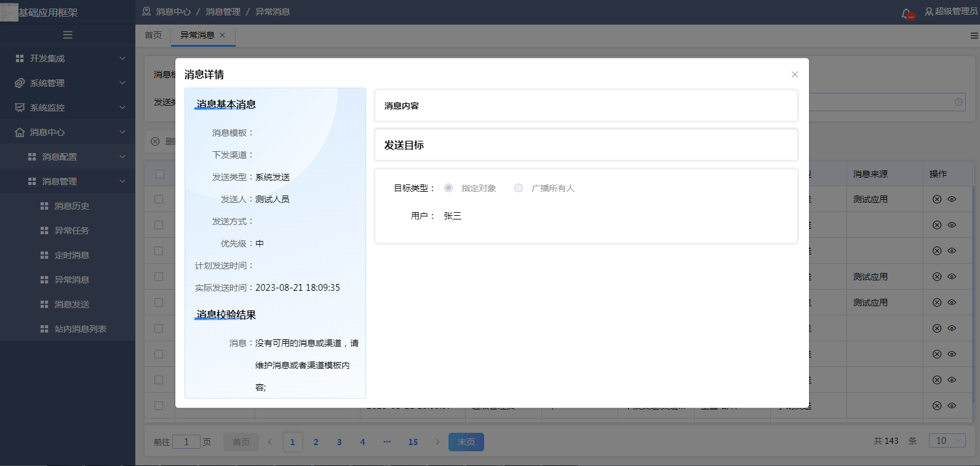
Task: Collapse the sidebar with hamburger icon
Action: click(68, 35)
